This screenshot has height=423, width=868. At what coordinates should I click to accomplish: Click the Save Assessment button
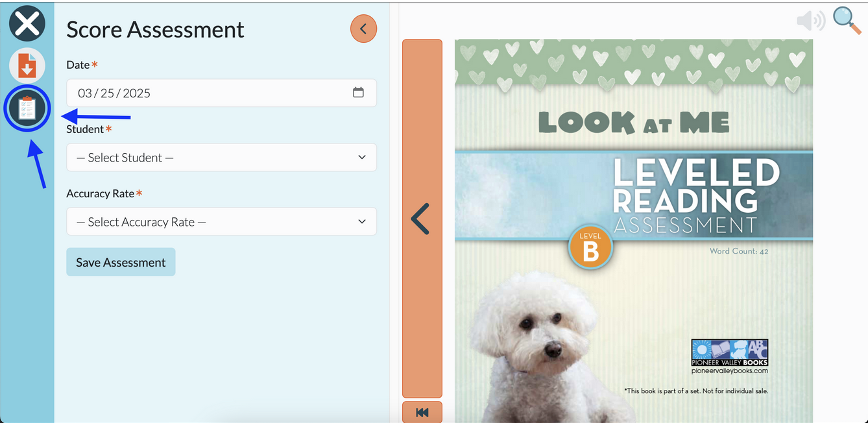coord(121,262)
